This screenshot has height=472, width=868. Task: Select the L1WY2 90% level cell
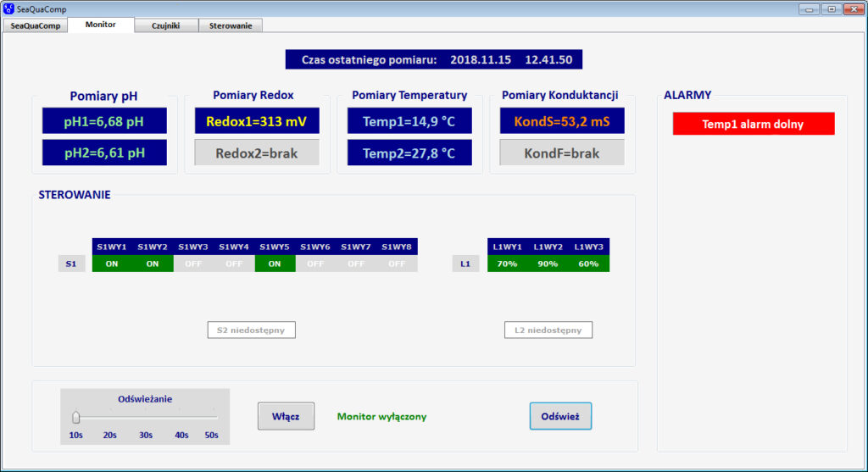548,264
